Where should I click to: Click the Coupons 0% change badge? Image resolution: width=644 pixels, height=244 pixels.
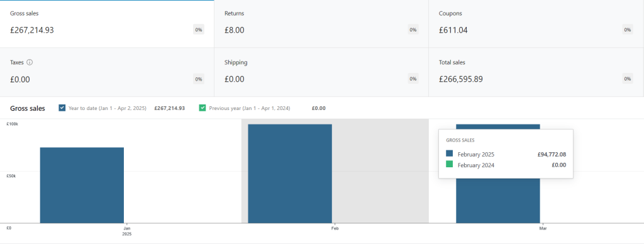[628, 30]
